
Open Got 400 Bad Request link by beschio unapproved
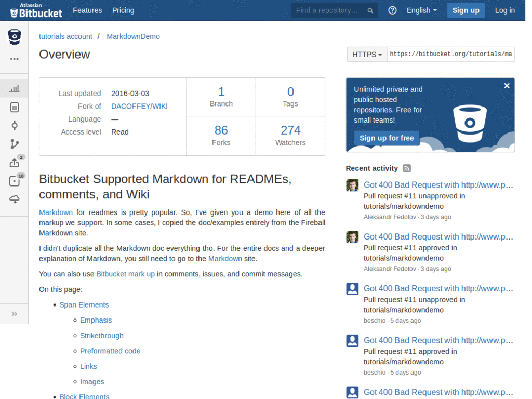[x=438, y=289]
